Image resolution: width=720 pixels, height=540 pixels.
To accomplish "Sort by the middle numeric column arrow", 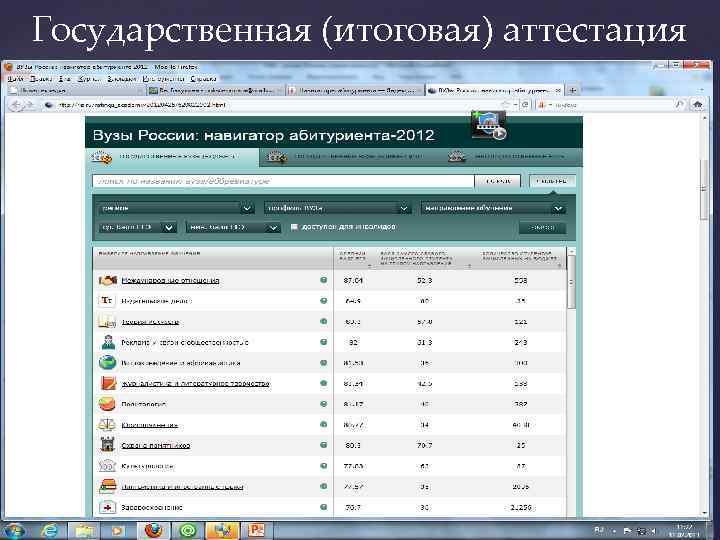I will [469, 265].
